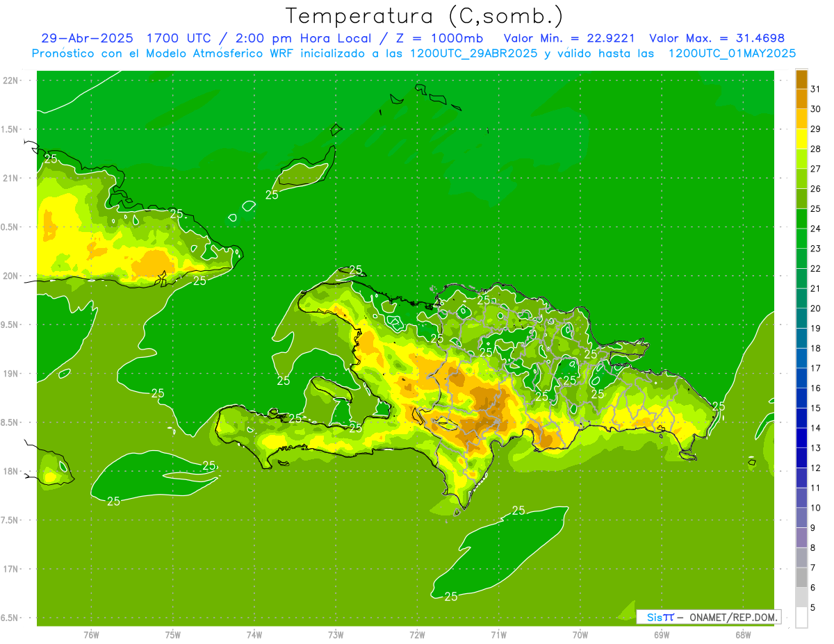Click the '19N' latitude axis label
The width and height of the screenshot is (834, 644).
pos(10,374)
